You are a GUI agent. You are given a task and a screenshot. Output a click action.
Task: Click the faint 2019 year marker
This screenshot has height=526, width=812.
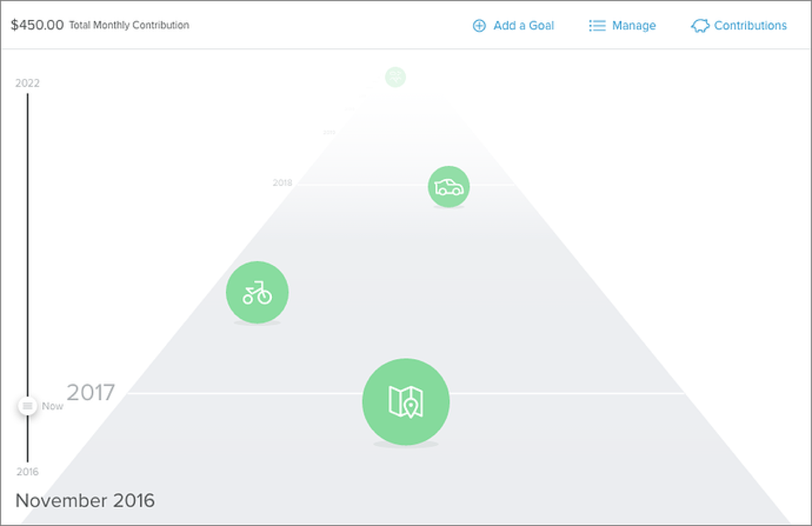pyautogui.click(x=329, y=132)
